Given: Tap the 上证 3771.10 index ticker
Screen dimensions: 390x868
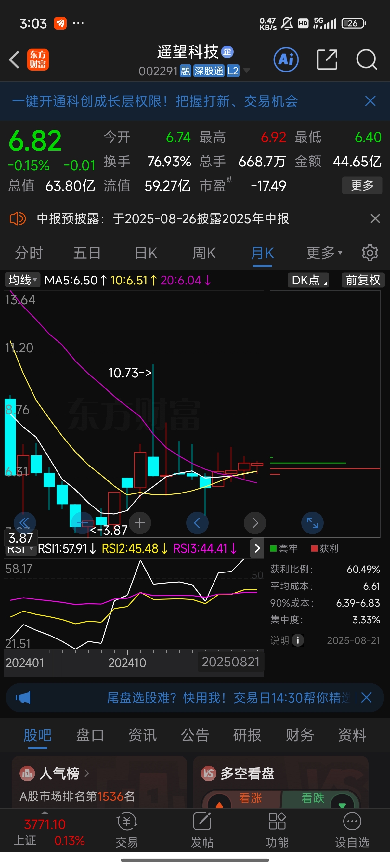Looking at the screenshot, I should point(49,832).
